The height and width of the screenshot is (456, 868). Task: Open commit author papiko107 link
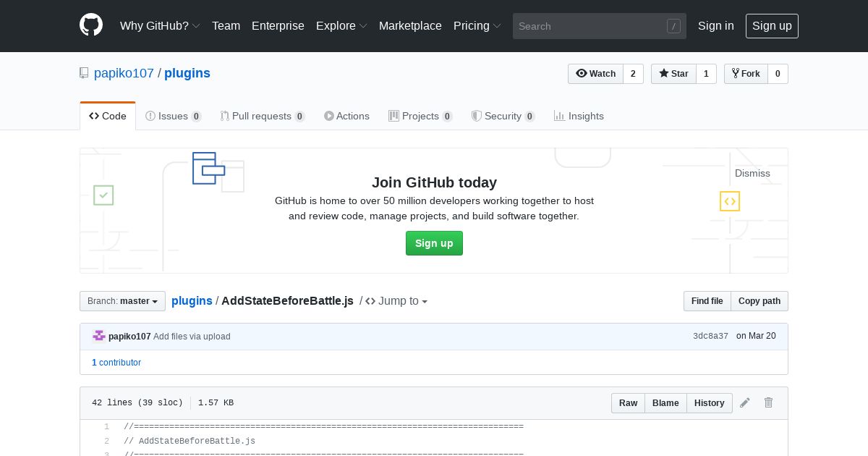point(129,337)
